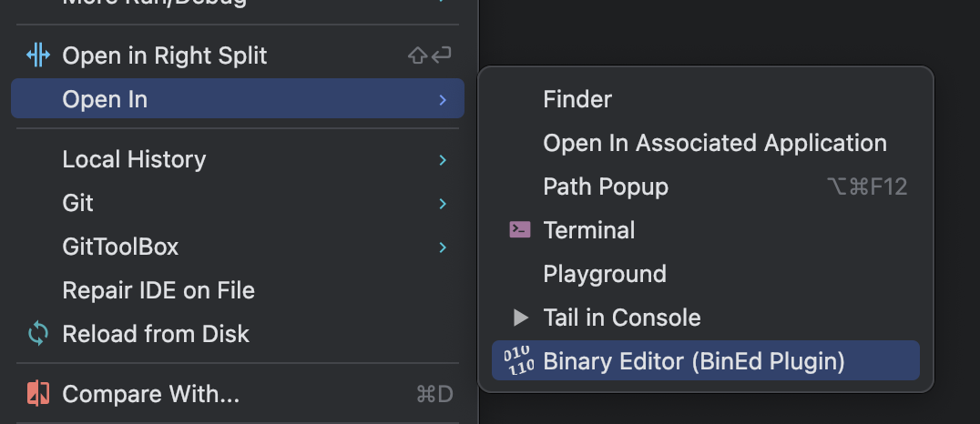Expand the GitToolBox submenu chevron
Image resolution: width=980 pixels, height=424 pixels.
(x=443, y=247)
